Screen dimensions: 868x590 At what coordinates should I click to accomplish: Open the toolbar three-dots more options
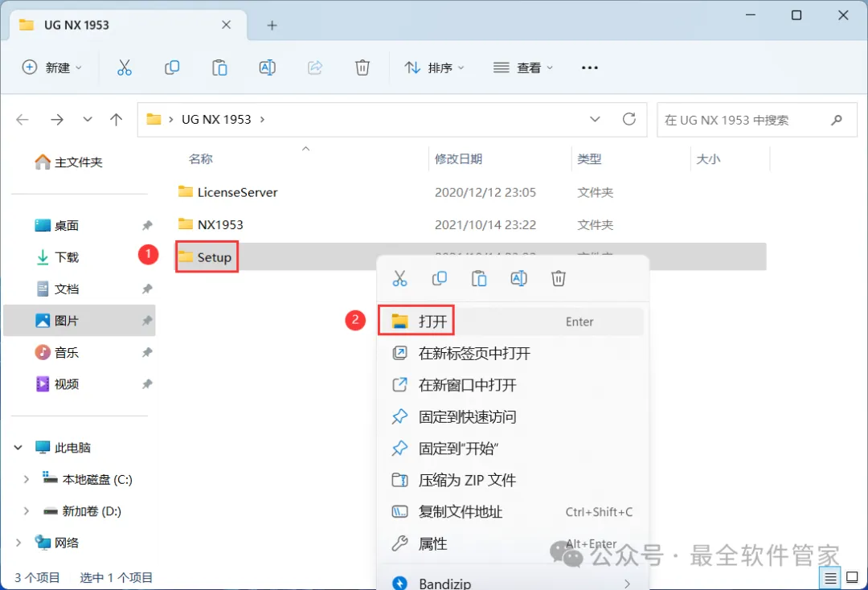pyautogui.click(x=590, y=68)
